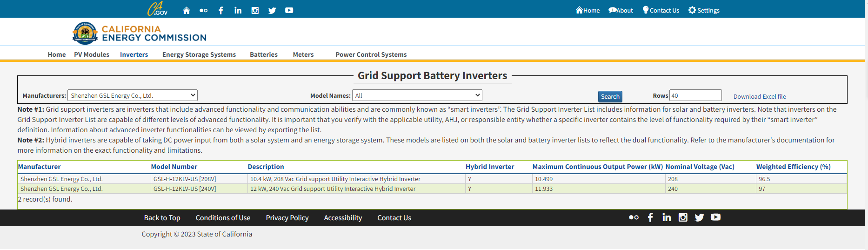Open Settings gear in top bar
The height and width of the screenshot is (250, 868).
pyautogui.click(x=703, y=10)
